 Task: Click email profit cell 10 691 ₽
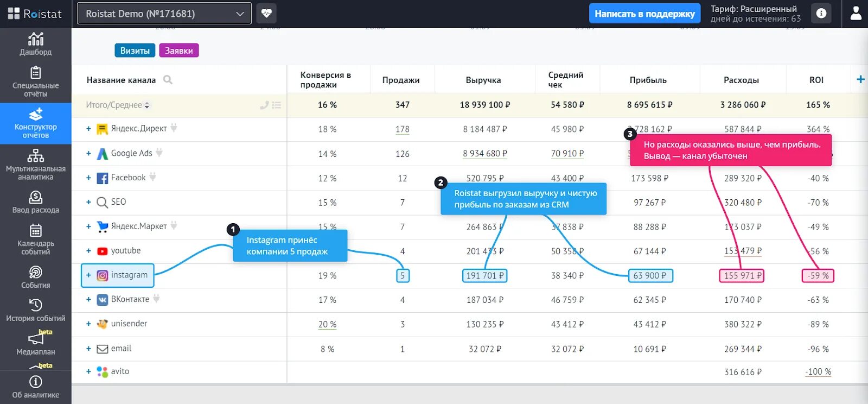[x=650, y=349]
